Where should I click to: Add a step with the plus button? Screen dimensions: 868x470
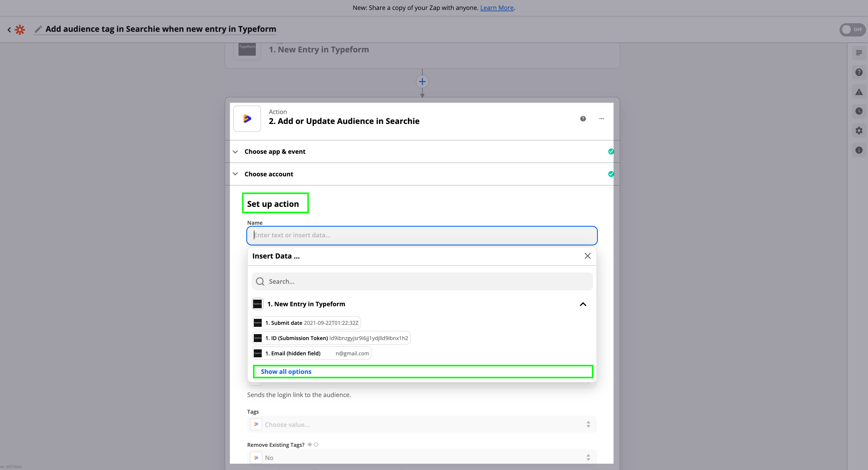tap(422, 82)
